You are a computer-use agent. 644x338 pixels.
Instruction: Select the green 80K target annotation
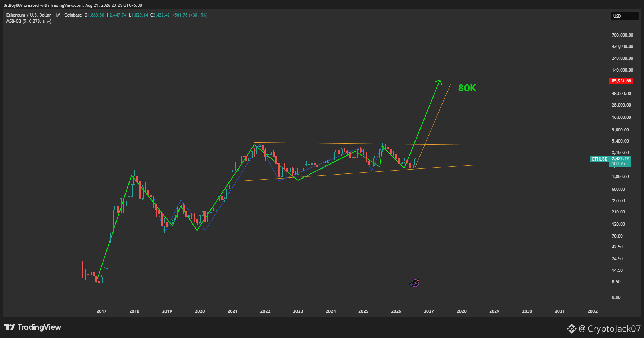[467, 88]
